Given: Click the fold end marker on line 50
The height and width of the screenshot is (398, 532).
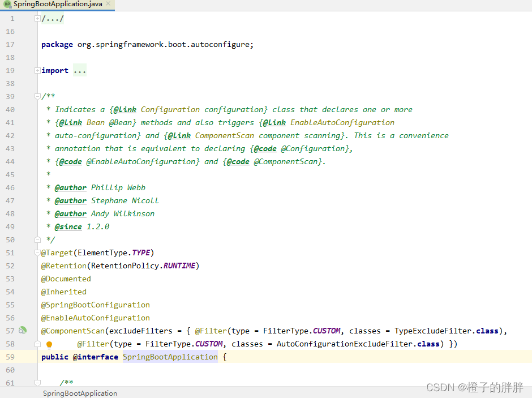Looking at the screenshot, I should pos(38,240).
